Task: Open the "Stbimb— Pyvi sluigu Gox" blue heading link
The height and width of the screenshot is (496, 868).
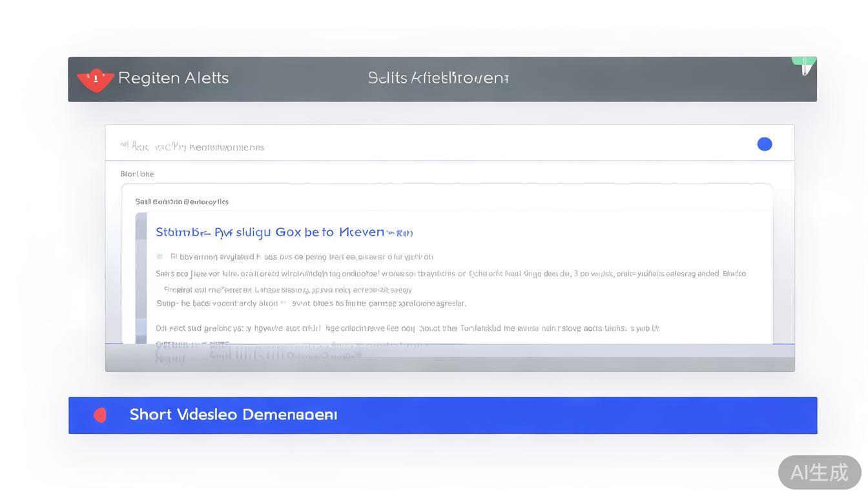Action: pos(270,232)
